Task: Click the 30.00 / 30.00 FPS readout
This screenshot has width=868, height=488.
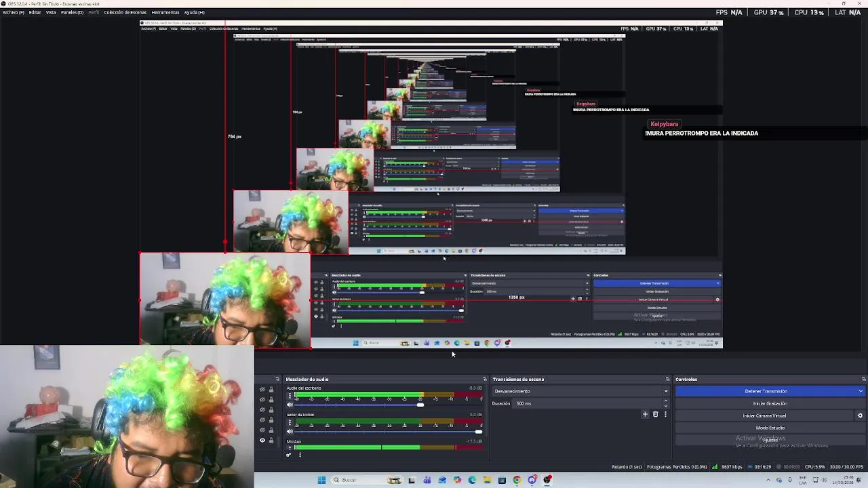Action: click(846, 466)
